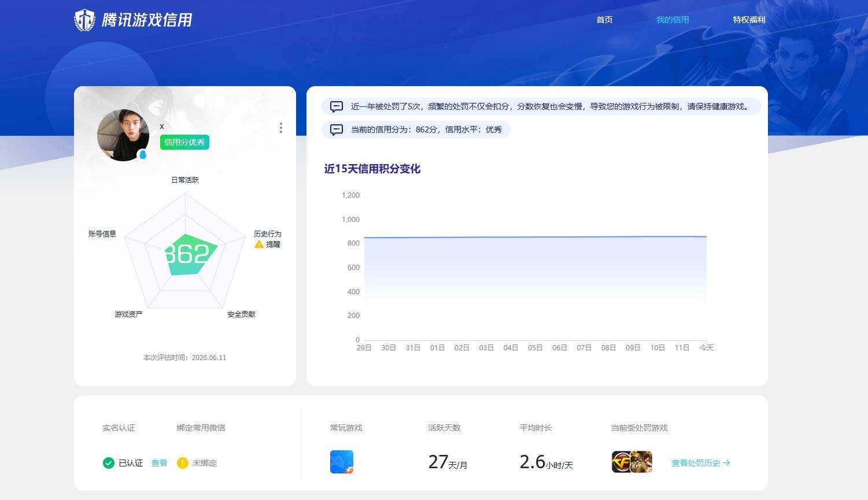The height and width of the screenshot is (500, 868).
Task: Click the 近15天信用积分变化 chart title
Action: coord(372,169)
